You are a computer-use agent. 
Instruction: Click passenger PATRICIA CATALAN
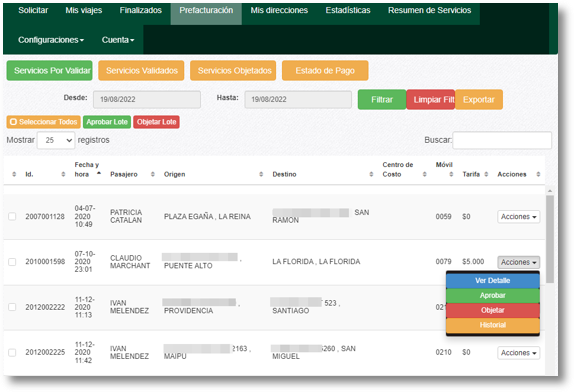[x=126, y=216]
